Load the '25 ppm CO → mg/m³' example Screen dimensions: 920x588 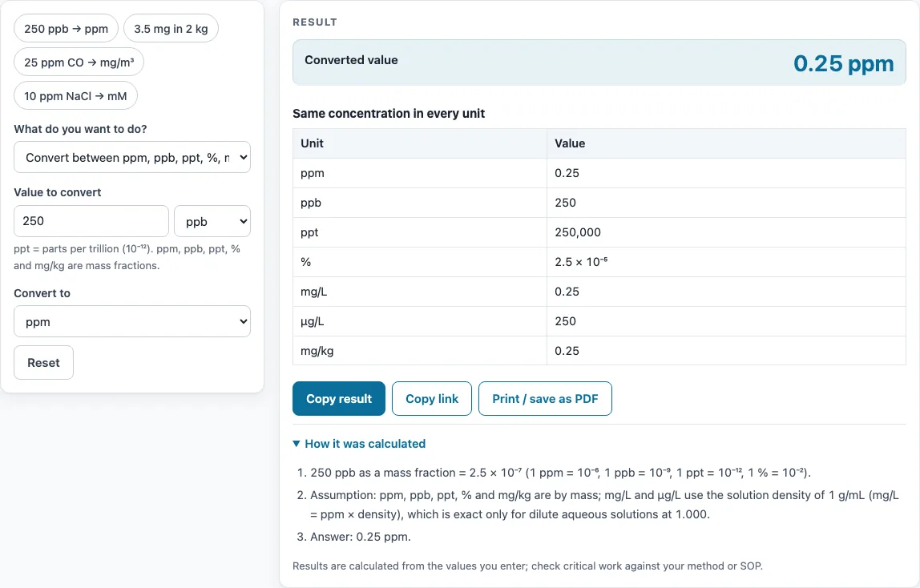pos(79,62)
